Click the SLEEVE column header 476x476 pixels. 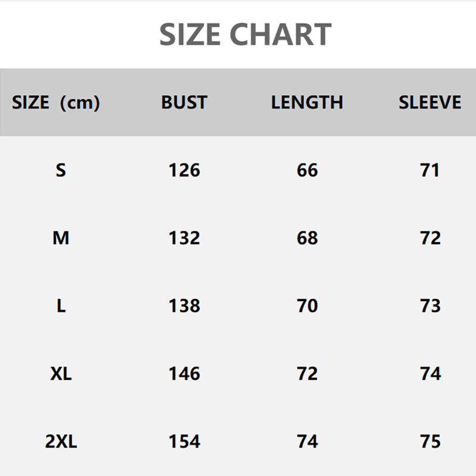tap(430, 102)
